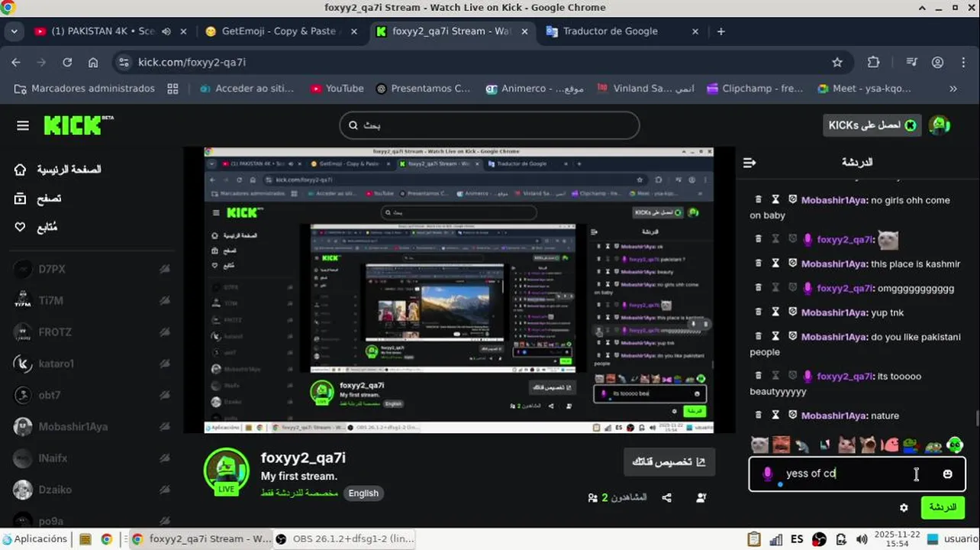Open chat settings gear

pyautogui.click(x=904, y=507)
